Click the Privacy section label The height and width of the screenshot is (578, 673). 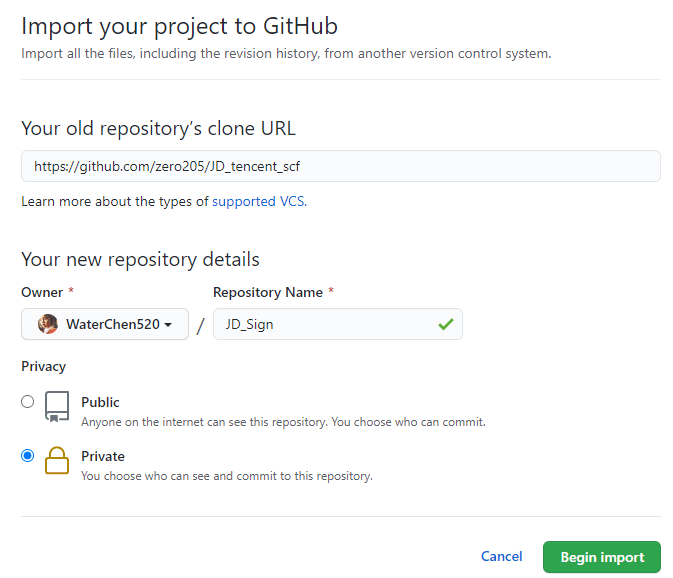point(43,367)
